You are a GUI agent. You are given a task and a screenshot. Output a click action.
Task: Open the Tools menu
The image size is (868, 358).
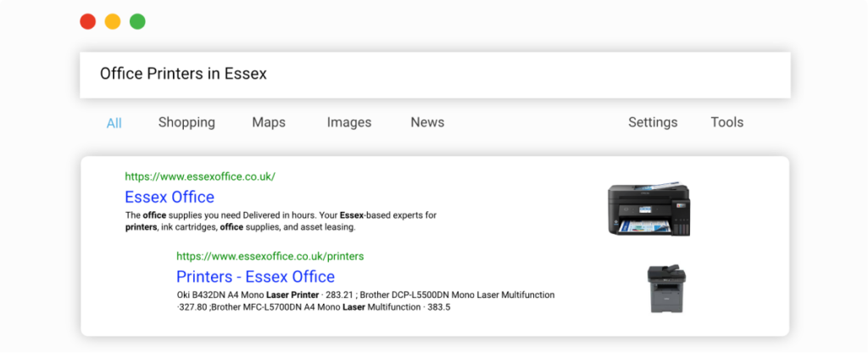coord(726,122)
